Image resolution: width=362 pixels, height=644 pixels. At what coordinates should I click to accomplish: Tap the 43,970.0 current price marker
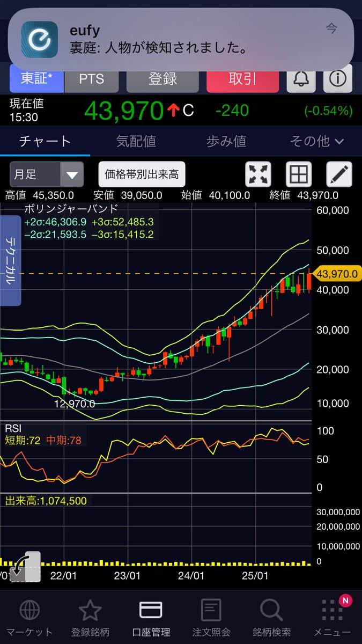click(337, 274)
